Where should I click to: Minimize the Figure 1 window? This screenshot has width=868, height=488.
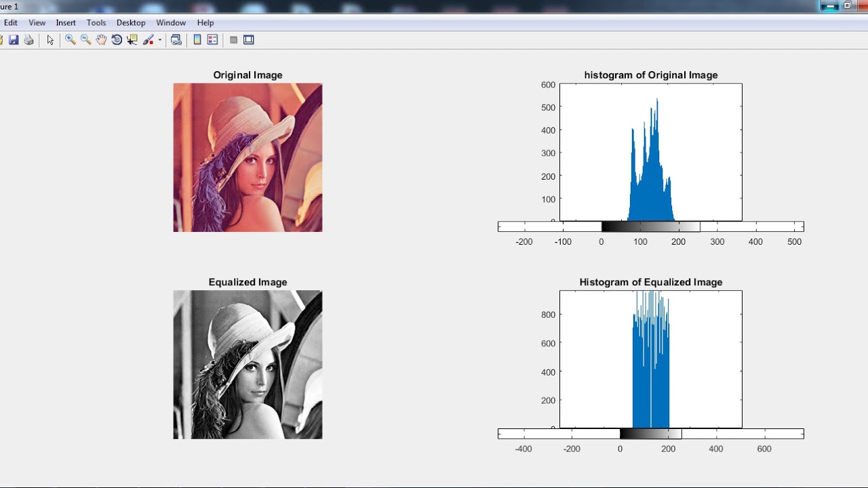click(829, 5)
